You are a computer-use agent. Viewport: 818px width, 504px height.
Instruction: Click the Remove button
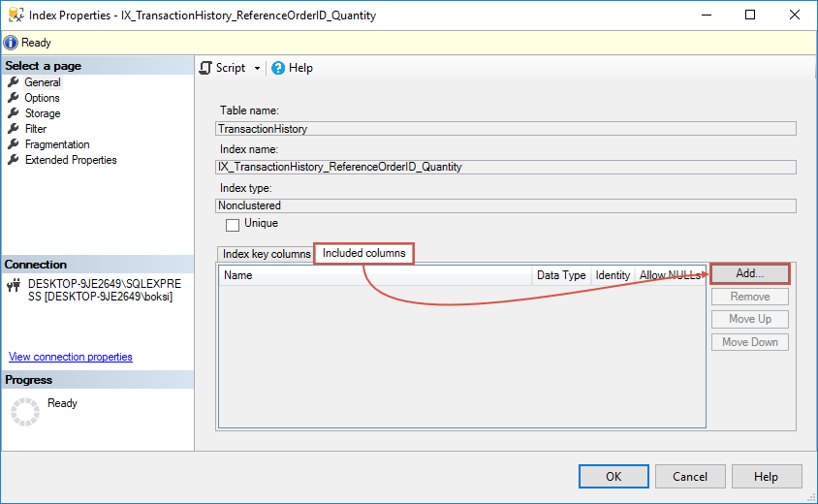point(750,297)
